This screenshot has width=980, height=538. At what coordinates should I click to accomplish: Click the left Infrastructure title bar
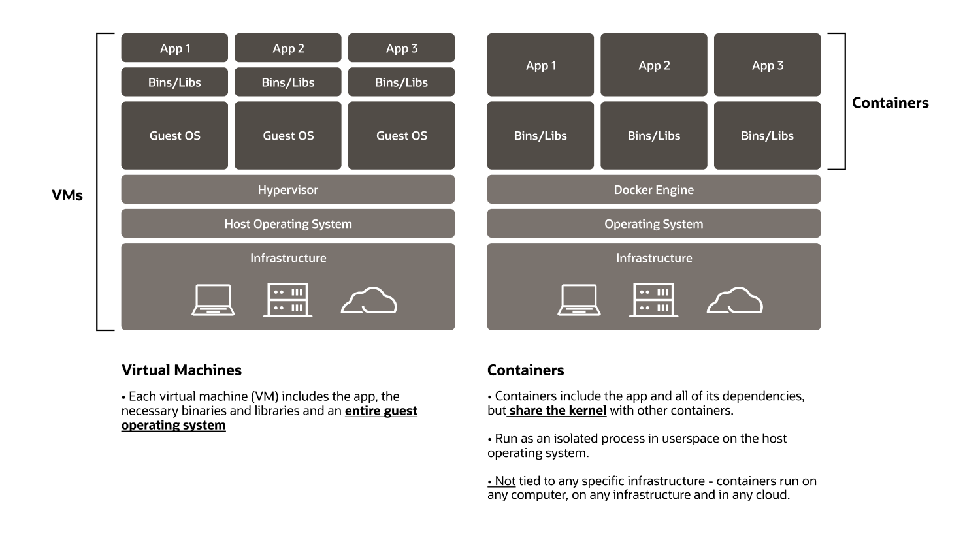287,258
